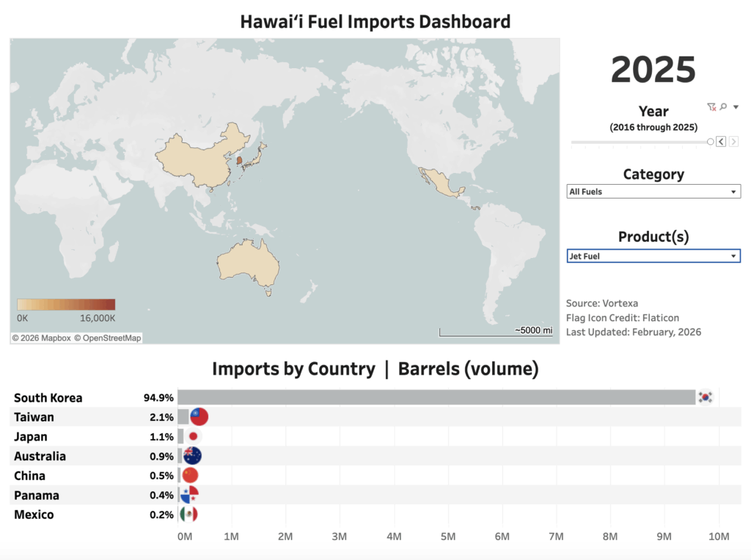Click the map color legend gradient

point(66,305)
